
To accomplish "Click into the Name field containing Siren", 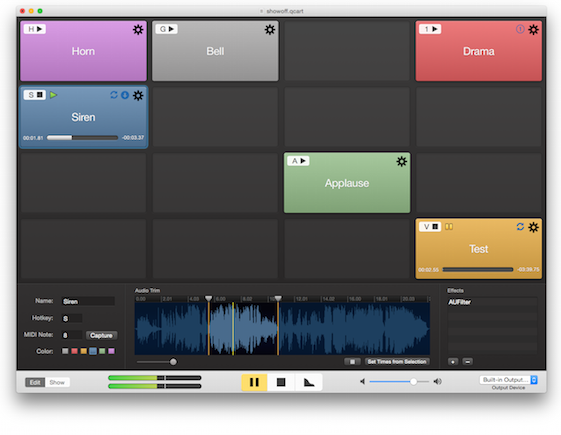I will pyautogui.click(x=88, y=301).
